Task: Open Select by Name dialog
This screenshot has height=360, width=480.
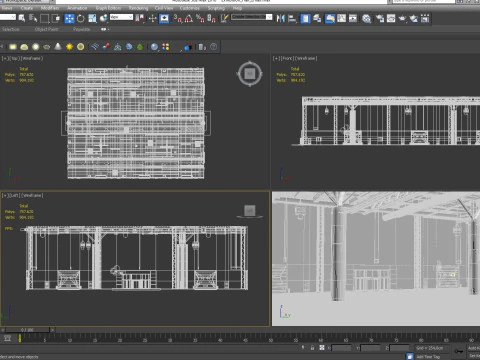Action: (x=33, y=18)
